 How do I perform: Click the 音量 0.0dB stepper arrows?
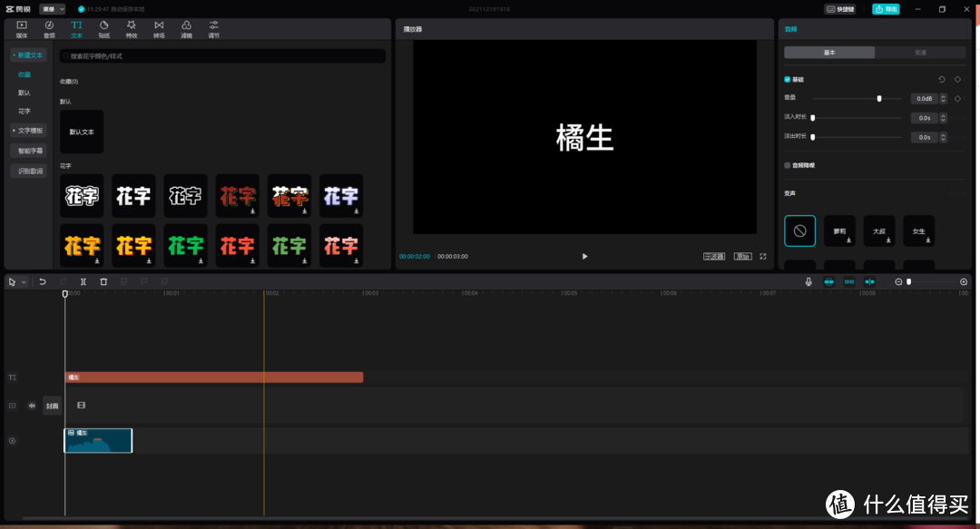pos(943,99)
